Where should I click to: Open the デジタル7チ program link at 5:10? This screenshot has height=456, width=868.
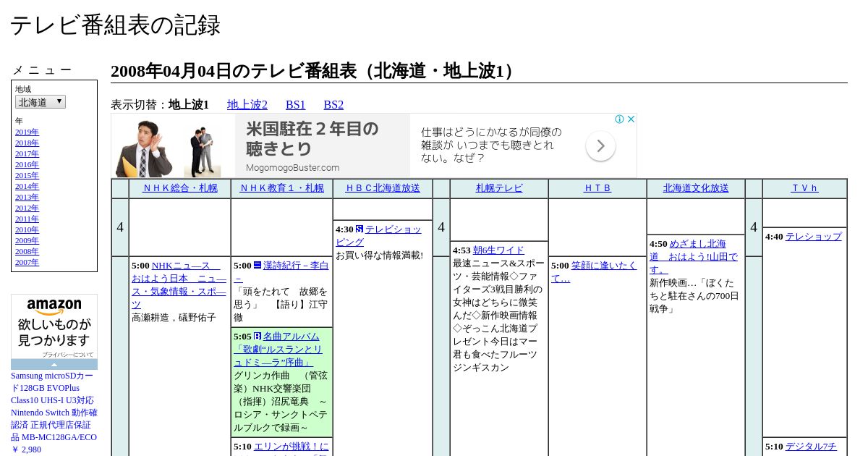pyautogui.click(x=811, y=447)
